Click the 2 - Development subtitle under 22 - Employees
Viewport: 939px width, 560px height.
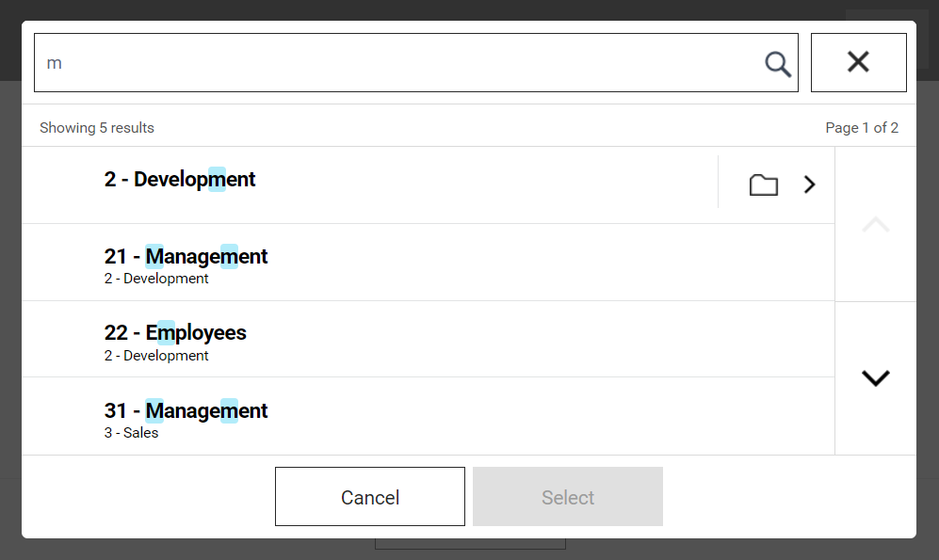pyautogui.click(x=156, y=356)
